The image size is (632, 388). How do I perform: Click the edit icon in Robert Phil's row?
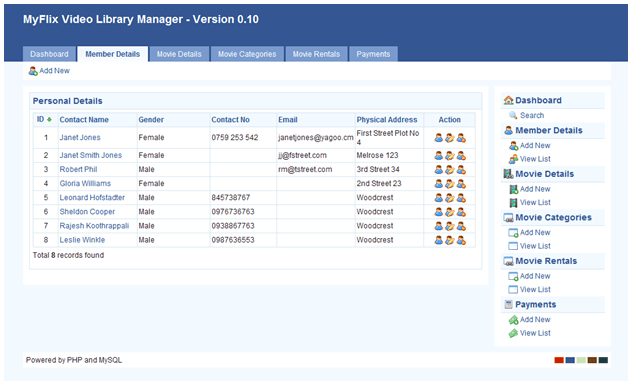pyautogui.click(x=450, y=170)
